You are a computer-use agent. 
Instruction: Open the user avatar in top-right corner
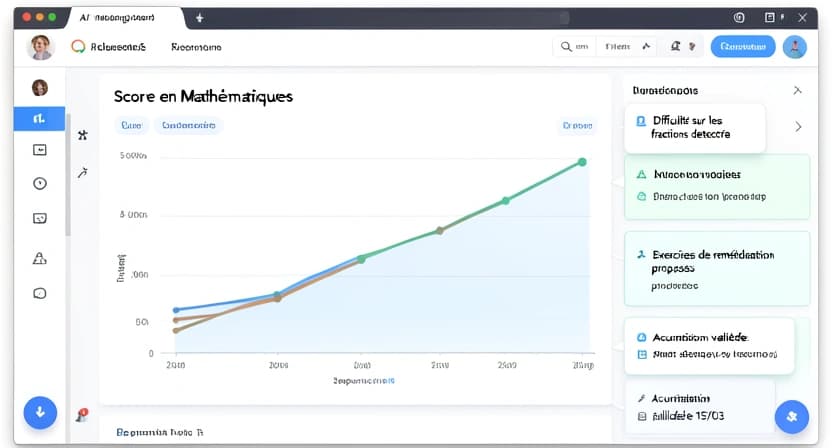(x=794, y=46)
